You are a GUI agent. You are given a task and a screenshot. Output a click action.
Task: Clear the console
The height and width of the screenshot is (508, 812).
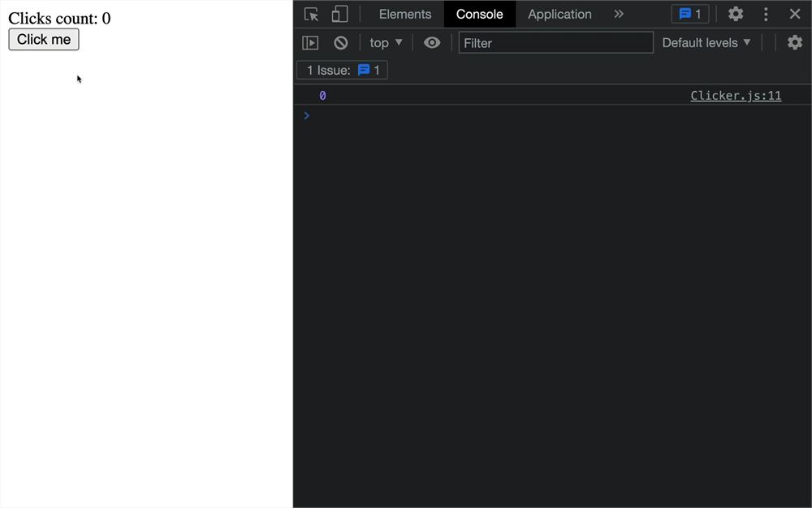pos(341,42)
